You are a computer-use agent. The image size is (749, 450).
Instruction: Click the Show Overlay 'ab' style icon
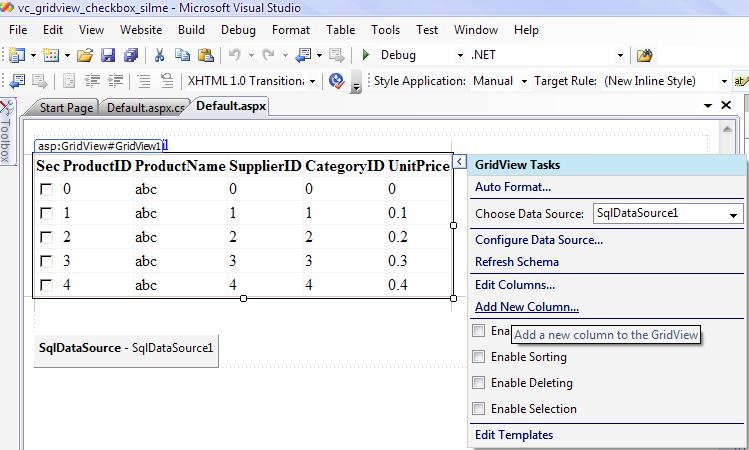pyautogui.click(x=740, y=81)
